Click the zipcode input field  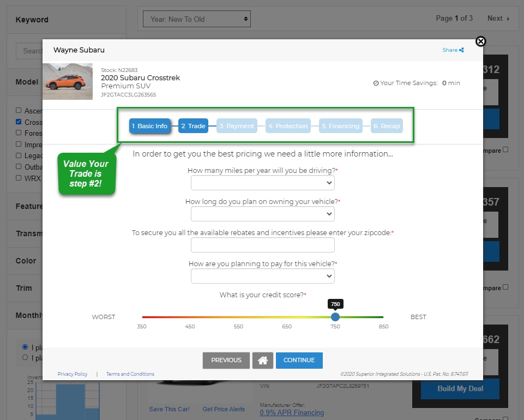pyautogui.click(x=263, y=245)
